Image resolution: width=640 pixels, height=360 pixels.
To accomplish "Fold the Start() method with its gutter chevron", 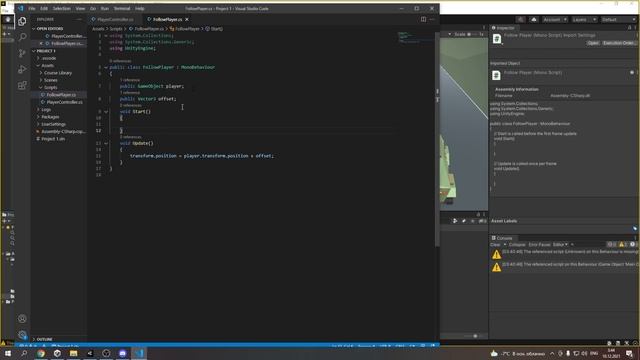I will coord(106,111).
